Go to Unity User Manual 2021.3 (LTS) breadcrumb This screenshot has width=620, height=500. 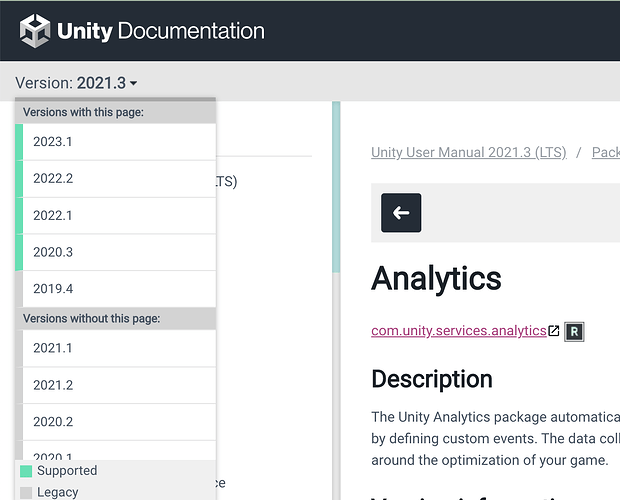coord(468,153)
